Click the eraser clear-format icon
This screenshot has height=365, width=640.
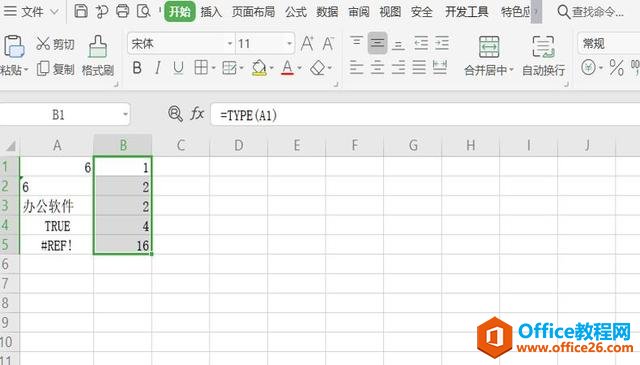click(x=318, y=68)
